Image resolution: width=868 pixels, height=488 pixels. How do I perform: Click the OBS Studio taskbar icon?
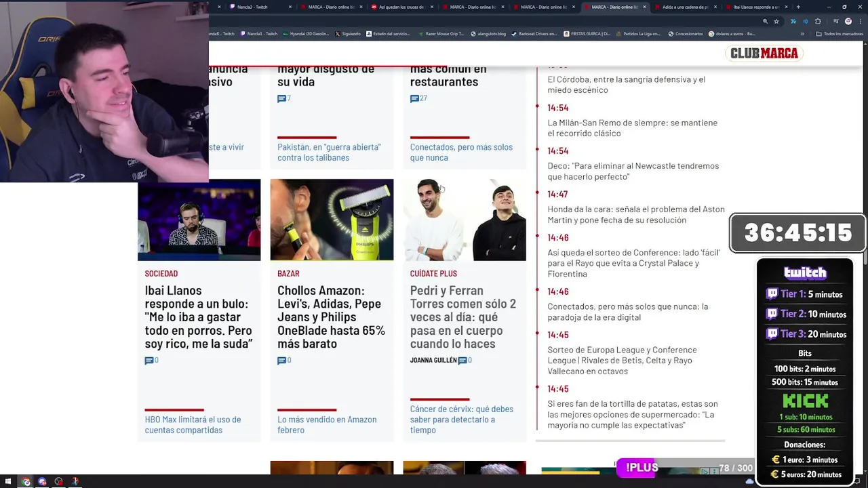(x=59, y=482)
